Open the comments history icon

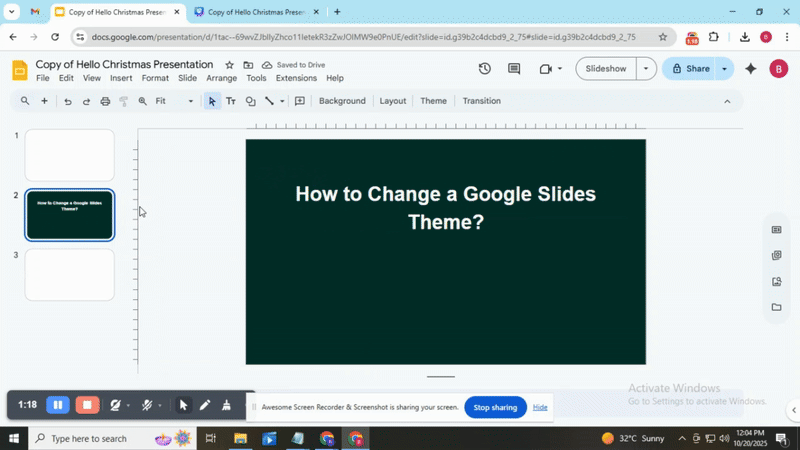(x=514, y=69)
